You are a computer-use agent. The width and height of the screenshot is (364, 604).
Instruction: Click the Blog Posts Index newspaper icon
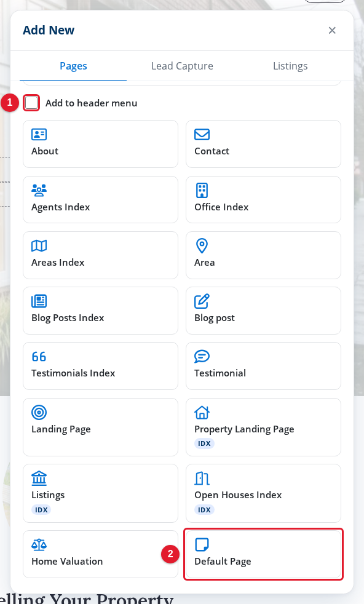pyautogui.click(x=39, y=301)
